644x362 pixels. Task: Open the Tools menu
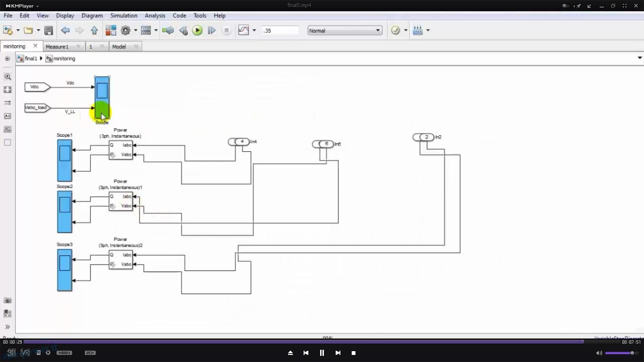[x=200, y=16]
